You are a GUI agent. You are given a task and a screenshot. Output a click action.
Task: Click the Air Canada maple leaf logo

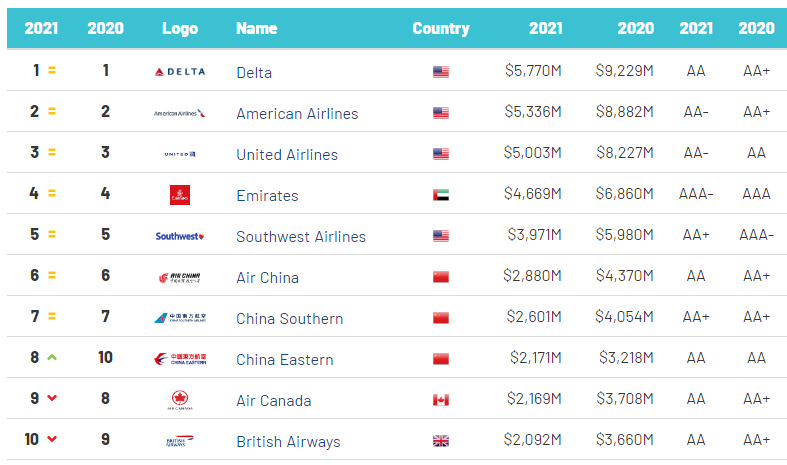[180, 400]
